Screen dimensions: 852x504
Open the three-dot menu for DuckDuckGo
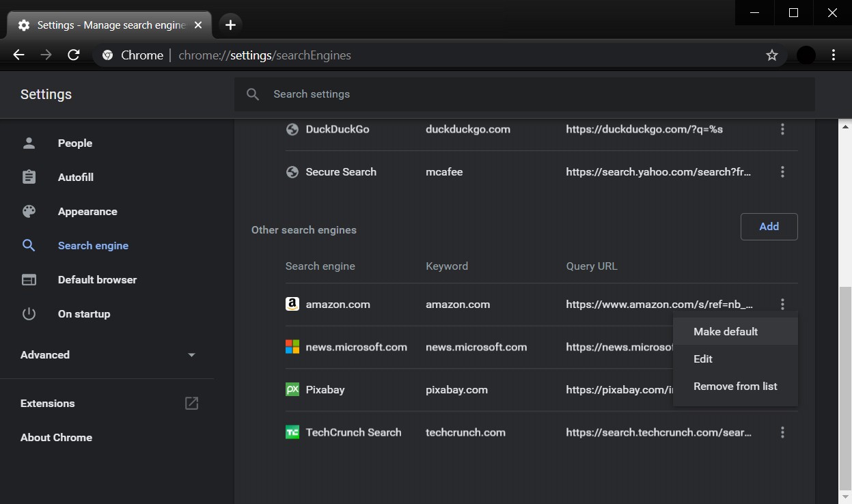[x=782, y=128]
